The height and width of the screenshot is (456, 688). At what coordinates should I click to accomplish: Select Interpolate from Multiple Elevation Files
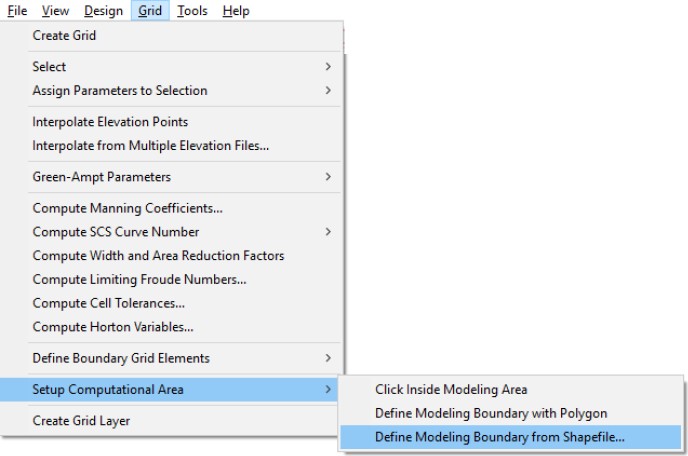(x=150, y=146)
